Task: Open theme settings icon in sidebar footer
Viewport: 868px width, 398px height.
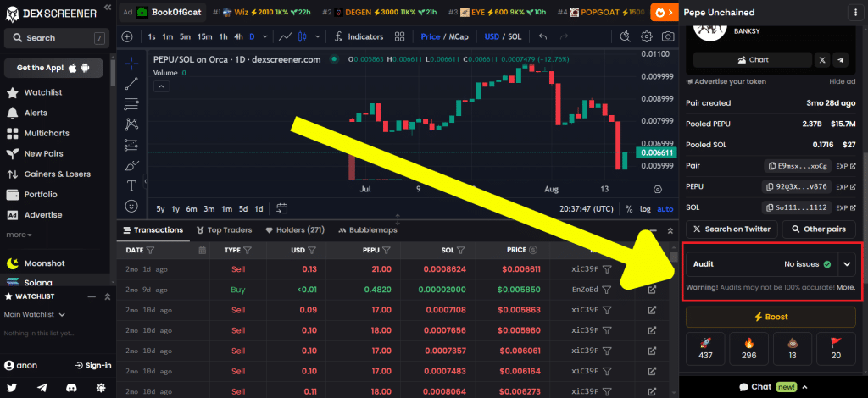Action: 102,388
